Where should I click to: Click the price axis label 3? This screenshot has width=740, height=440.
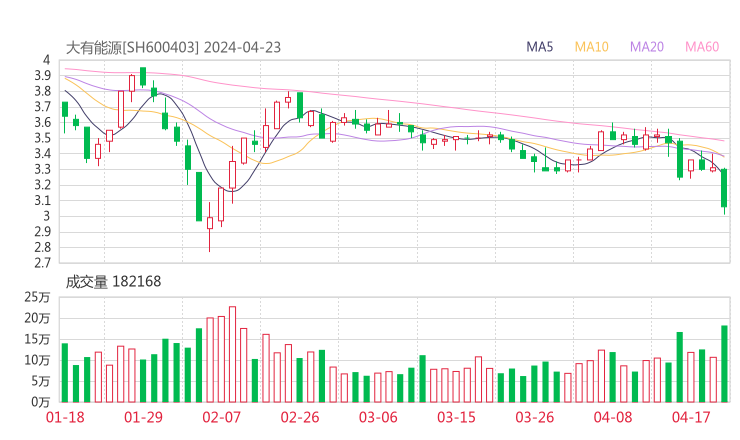(46, 216)
